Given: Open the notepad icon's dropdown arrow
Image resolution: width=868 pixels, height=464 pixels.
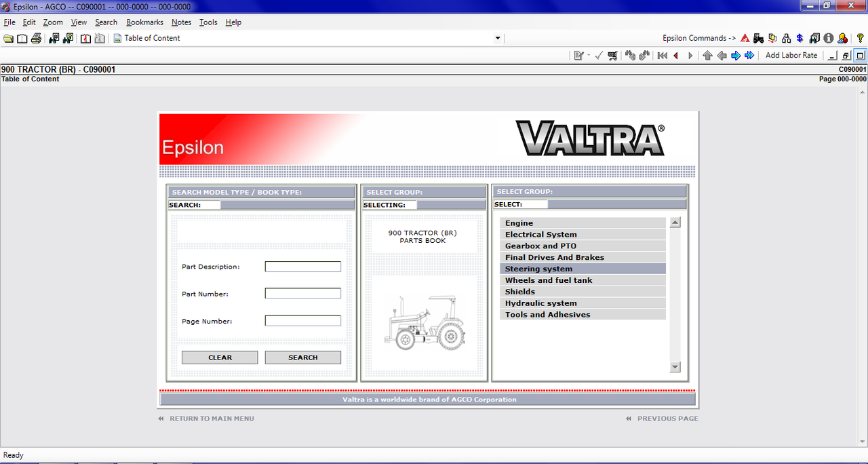Looking at the screenshot, I should point(589,56).
